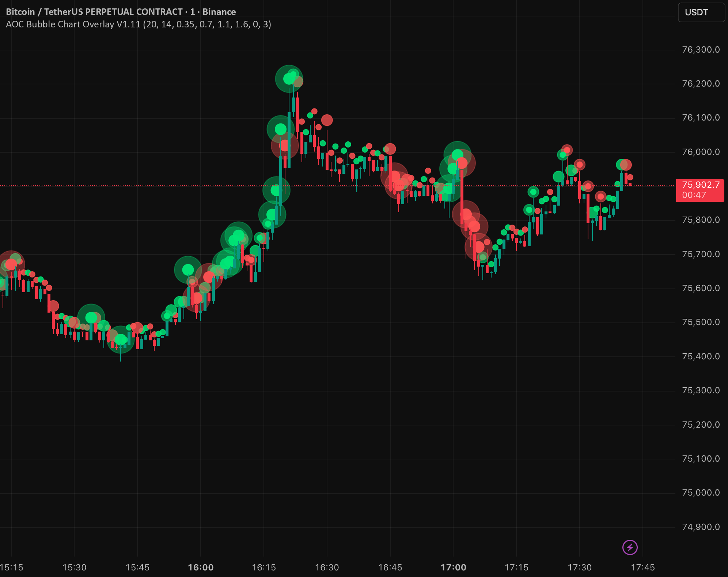
Task: Click the current price label 75,902.7
Action: point(700,190)
